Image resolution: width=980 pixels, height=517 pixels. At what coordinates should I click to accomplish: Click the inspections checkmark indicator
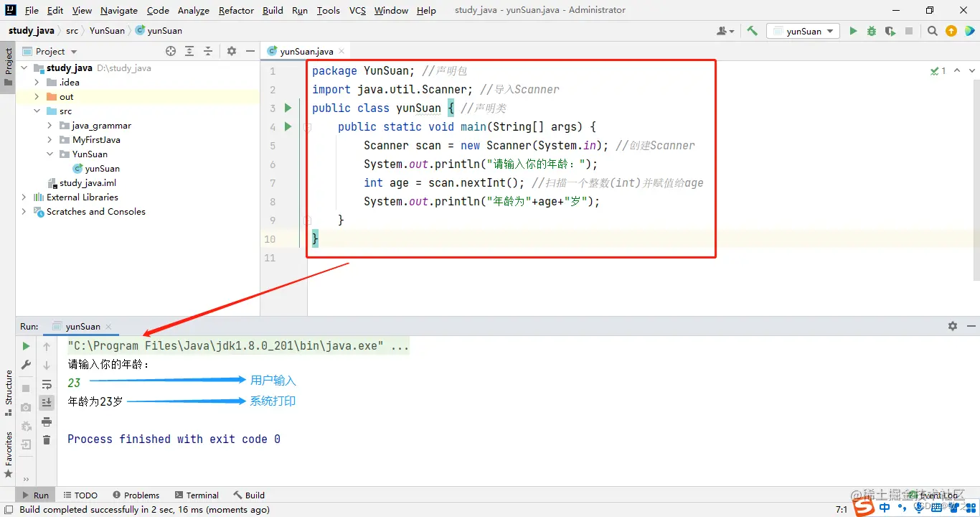click(938, 70)
